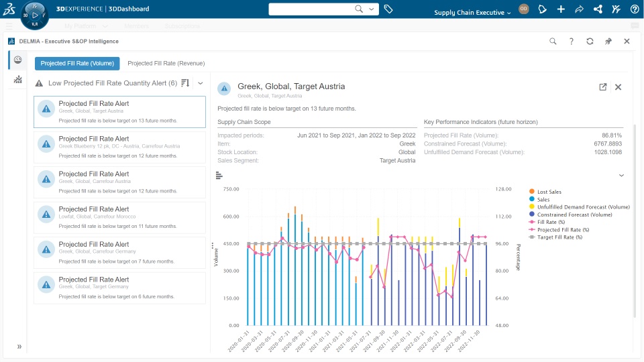644x362 pixels.
Task: Select alert for Greek, Global, Target Germany
Action: [119, 288]
